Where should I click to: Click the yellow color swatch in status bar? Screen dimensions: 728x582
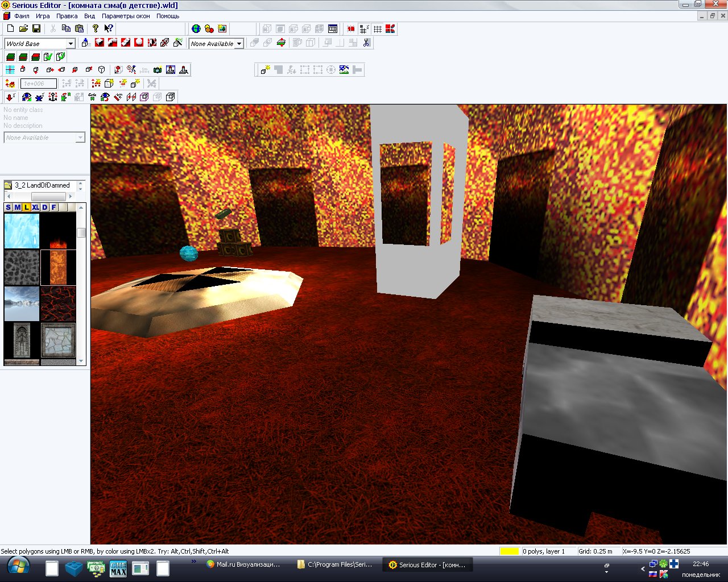pos(510,551)
